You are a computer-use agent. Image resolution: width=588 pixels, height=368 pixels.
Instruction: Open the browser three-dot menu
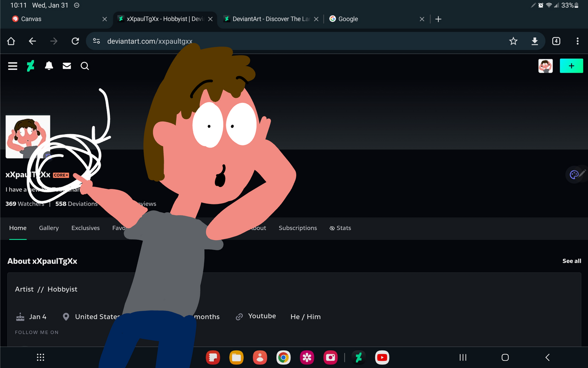tap(577, 41)
